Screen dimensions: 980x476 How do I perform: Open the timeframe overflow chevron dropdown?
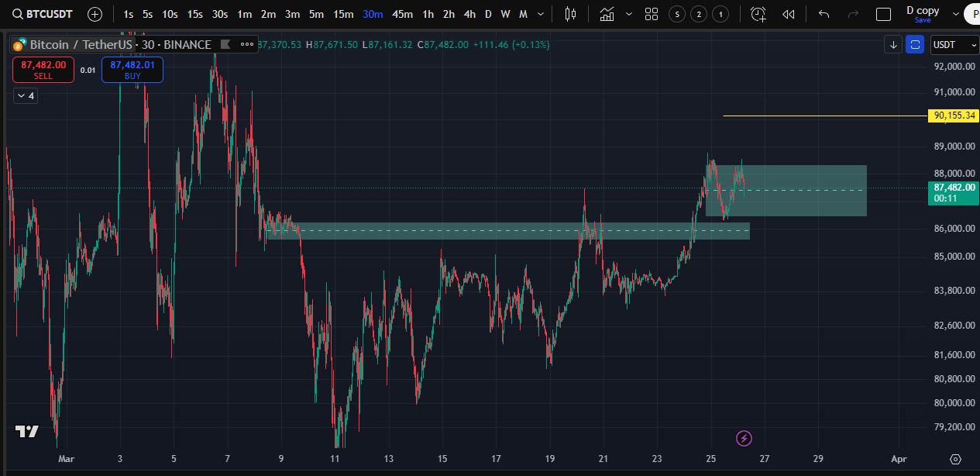(x=540, y=13)
